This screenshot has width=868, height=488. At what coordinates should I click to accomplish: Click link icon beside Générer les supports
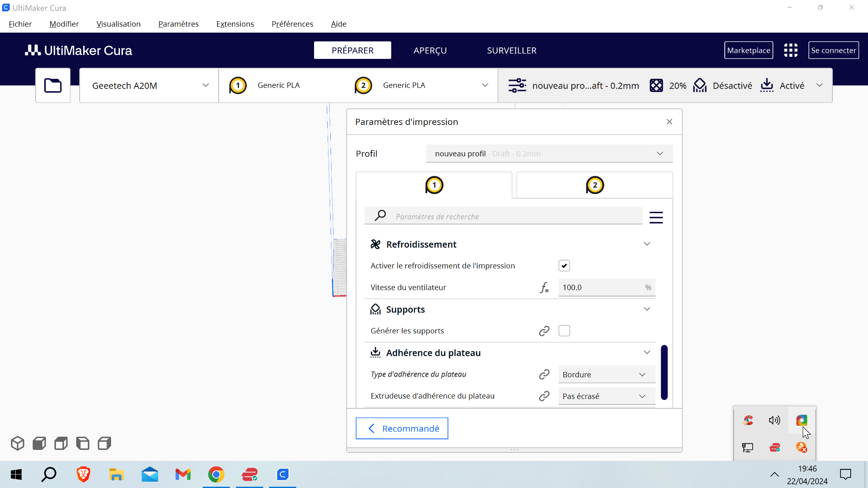coord(544,331)
